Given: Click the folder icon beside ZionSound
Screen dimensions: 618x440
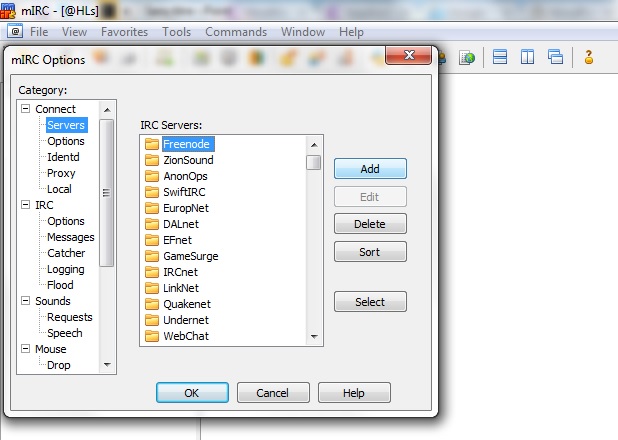Looking at the screenshot, I should [152, 160].
